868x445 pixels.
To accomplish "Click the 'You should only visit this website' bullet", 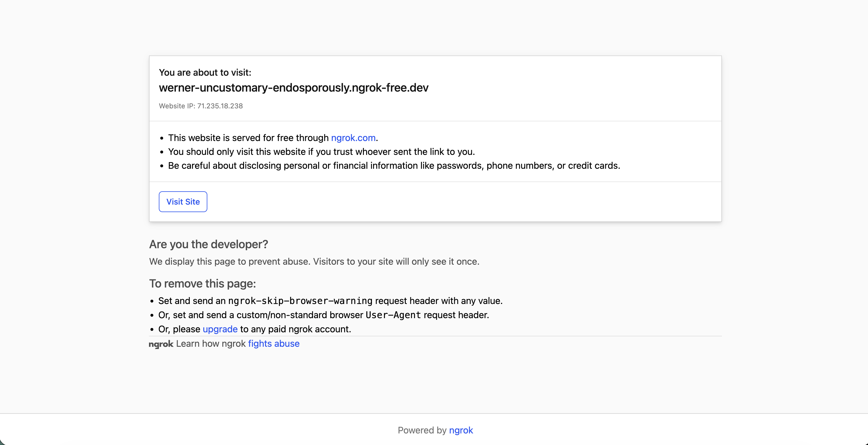I will [321, 152].
